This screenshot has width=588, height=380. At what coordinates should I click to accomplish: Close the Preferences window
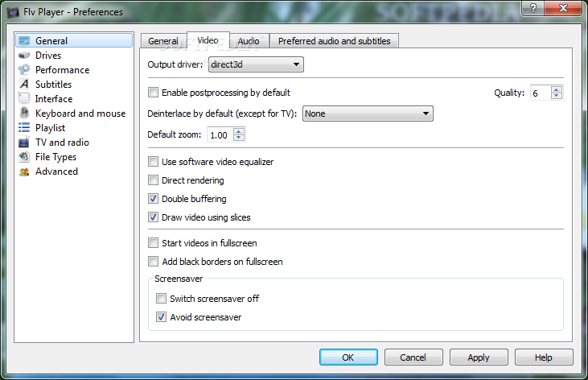click(x=563, y=8)
